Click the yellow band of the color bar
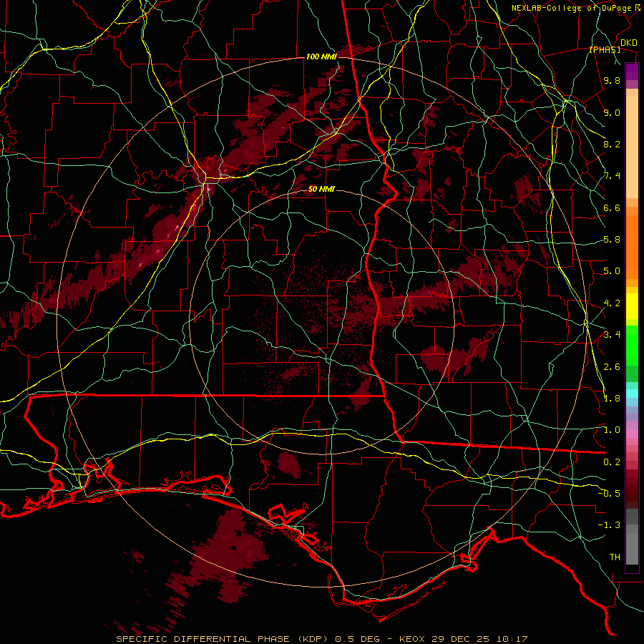The height and width of the screenshot is (644, 644). 632,306
